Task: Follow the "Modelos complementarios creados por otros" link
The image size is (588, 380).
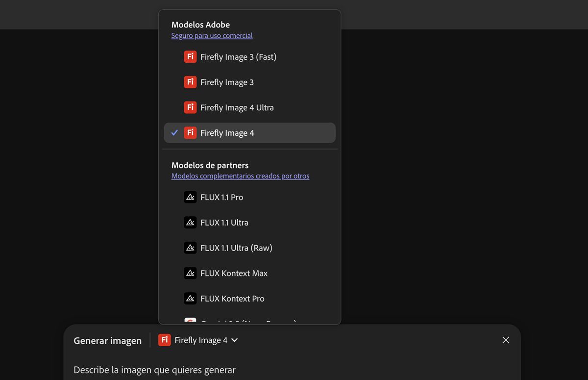Action: coord(240,176)
